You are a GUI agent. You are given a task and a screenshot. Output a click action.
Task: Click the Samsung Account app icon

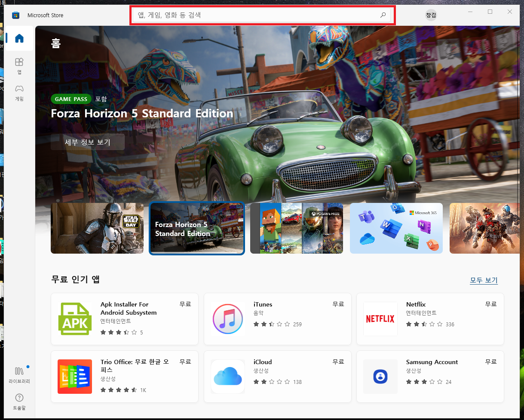380,377
